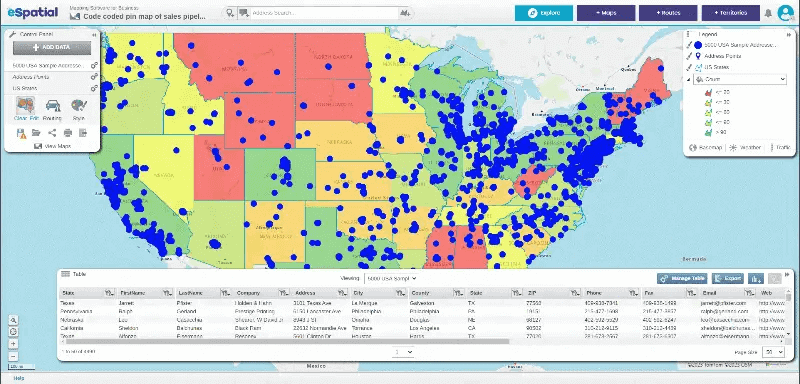800x384 pixels.
Task: Click the Manage Table button
Action: coord(683,278)
